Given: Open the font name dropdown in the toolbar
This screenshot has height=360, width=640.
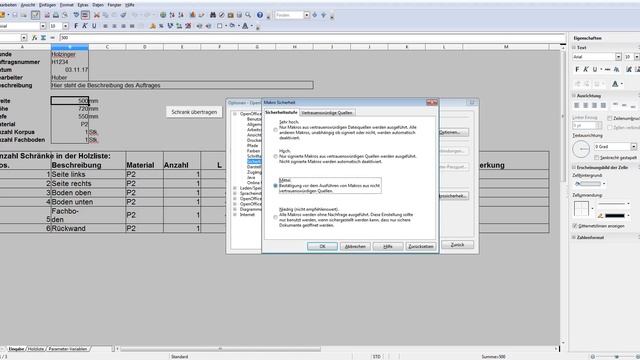Looking at the screenshot, I should click(43, 26).
